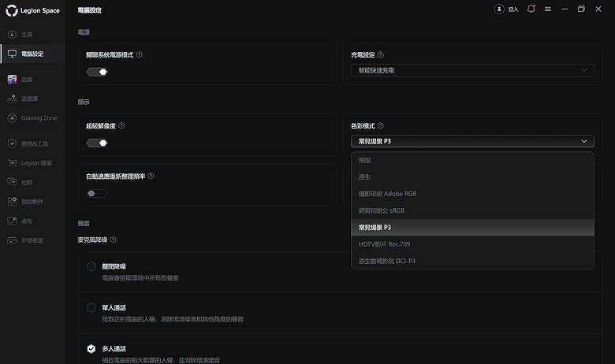The width and height of the screenshot is (615, 364).
Task: Select the 電腦設定 monitor icon in sidebar
Action: click(x=12, y=54)
